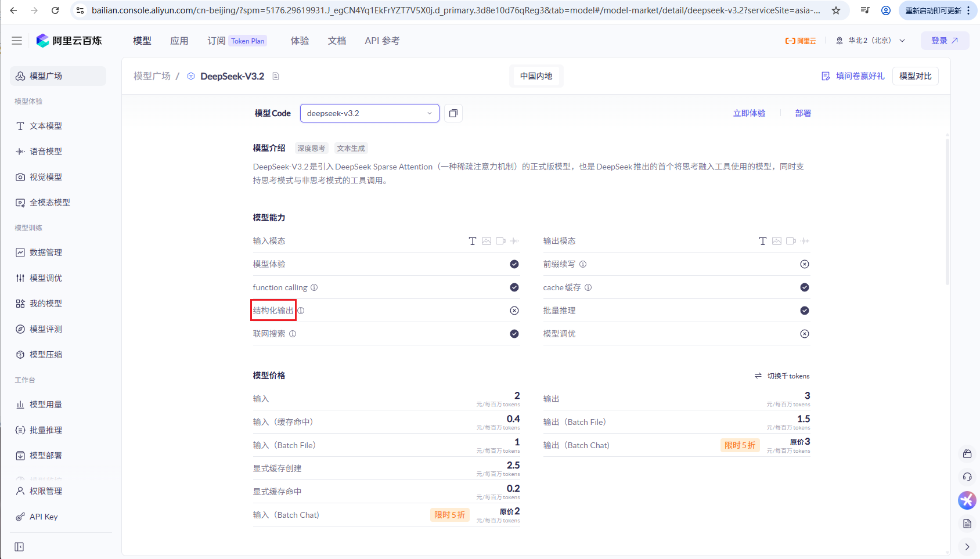Open floating document icon on right edge
The height and width of the screenshot is (559, 980).
click(x=967, y=524)
